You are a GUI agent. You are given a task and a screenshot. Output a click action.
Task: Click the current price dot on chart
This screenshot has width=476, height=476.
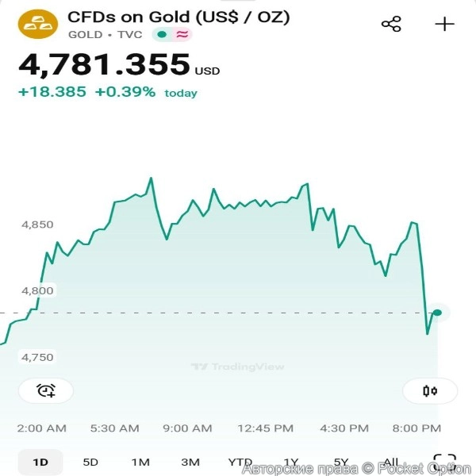click(437, 313)
